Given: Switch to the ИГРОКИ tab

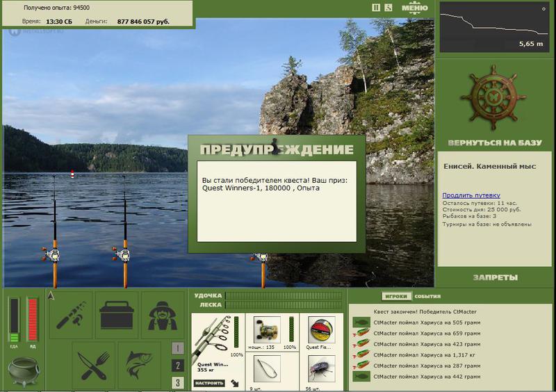Looking at the screenshot, I should pos(396,296).
